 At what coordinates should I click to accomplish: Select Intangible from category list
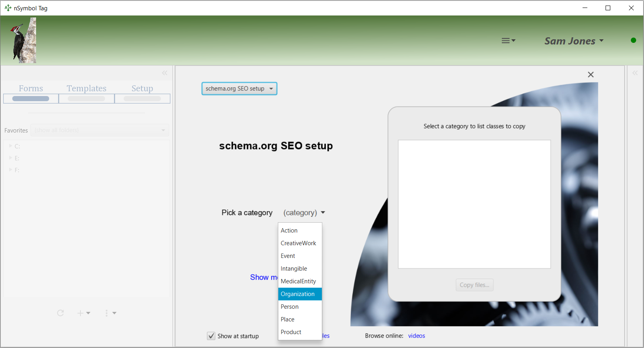pyautogui.click(x=300, y=269)
